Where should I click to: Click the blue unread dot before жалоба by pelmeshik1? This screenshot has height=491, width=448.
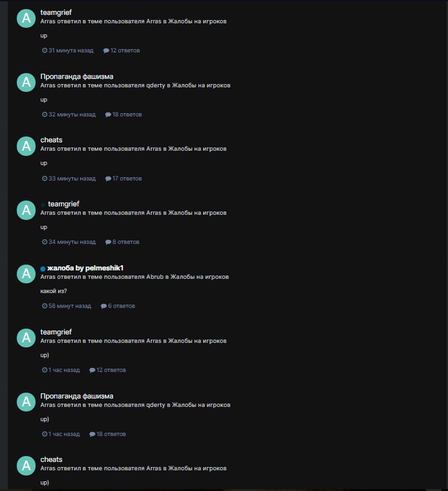[43, 268]
